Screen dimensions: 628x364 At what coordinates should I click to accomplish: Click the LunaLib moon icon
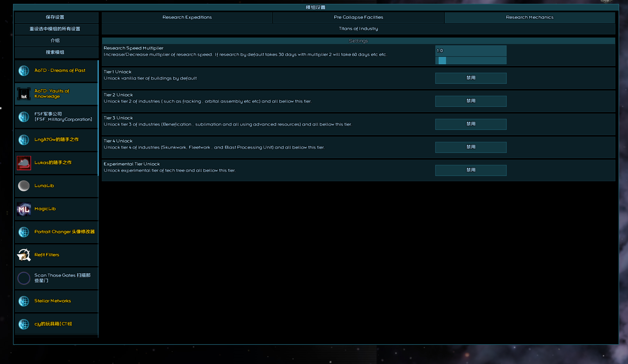click(x=24, y=186)
